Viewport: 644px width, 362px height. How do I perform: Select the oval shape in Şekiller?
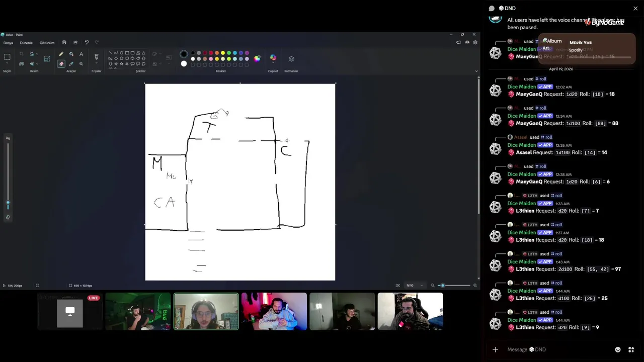pyautogui.click(x=121, y=53)
